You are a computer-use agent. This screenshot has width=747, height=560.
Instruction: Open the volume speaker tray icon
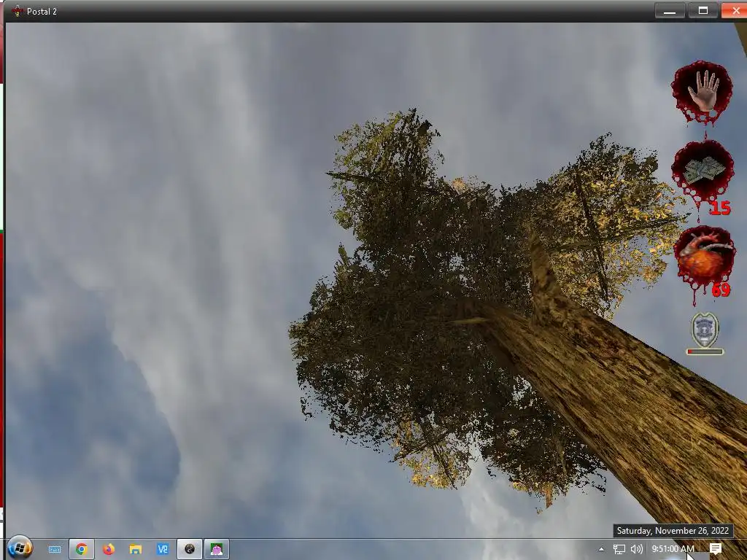[x=636, y=550]
